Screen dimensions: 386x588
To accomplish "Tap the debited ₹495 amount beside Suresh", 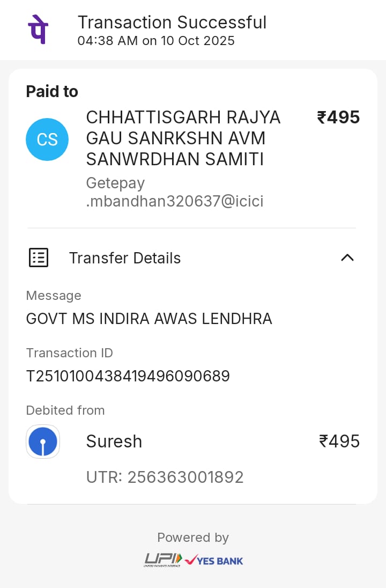I will pos(339,442).
